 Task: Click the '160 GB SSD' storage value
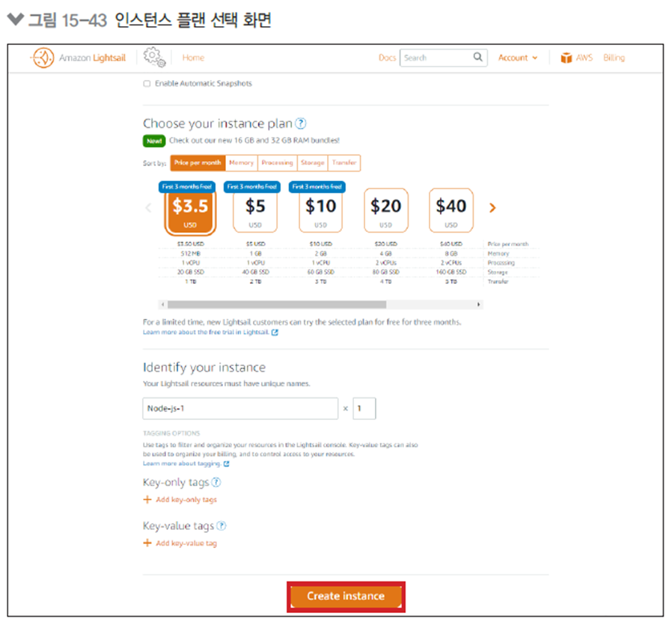[x=450, y=272]
